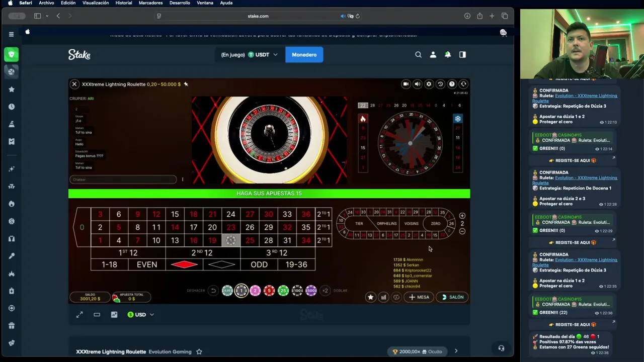
Task: Open Safari Marcadores menu
Action: pyautogui.click(x=150, y=3)
